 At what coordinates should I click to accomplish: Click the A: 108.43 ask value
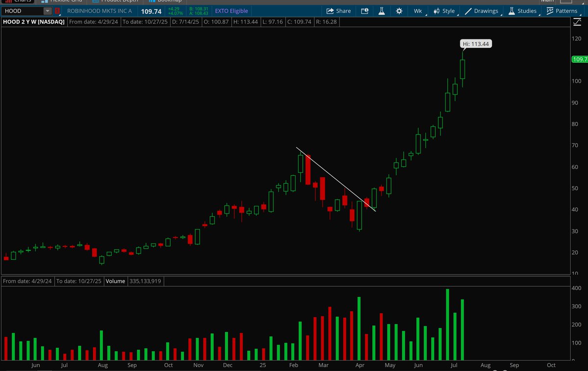pos(199,13)
